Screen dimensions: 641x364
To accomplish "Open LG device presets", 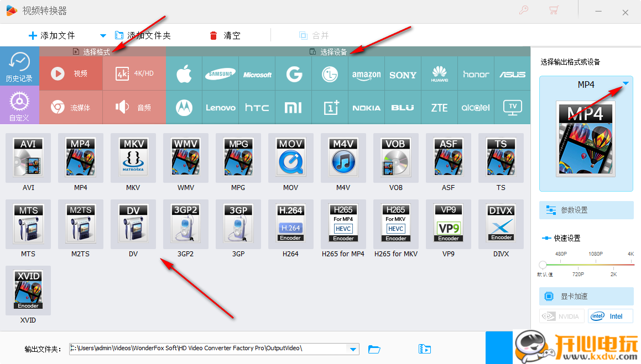I will 330,73.
